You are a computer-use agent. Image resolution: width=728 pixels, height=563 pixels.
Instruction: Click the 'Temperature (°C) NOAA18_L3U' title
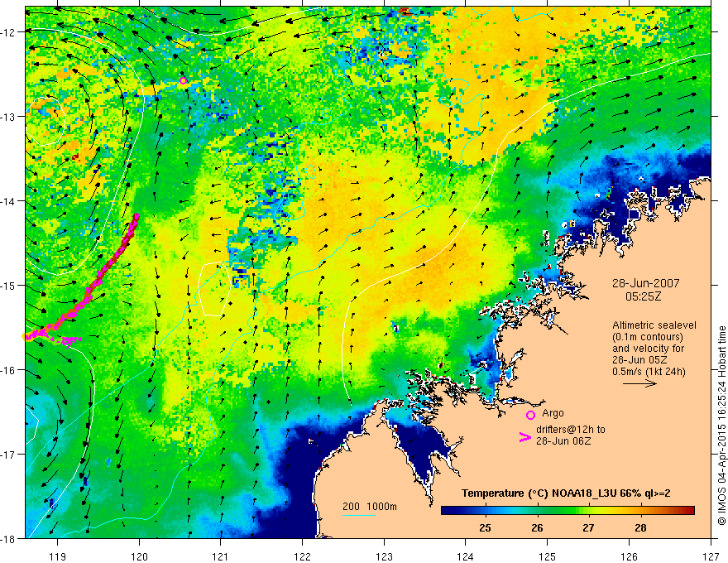539,493
